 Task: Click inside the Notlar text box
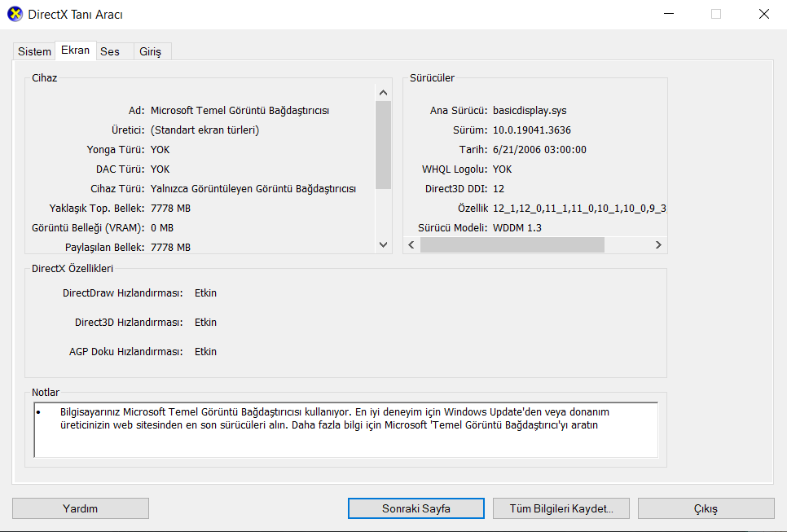point(345,430)
